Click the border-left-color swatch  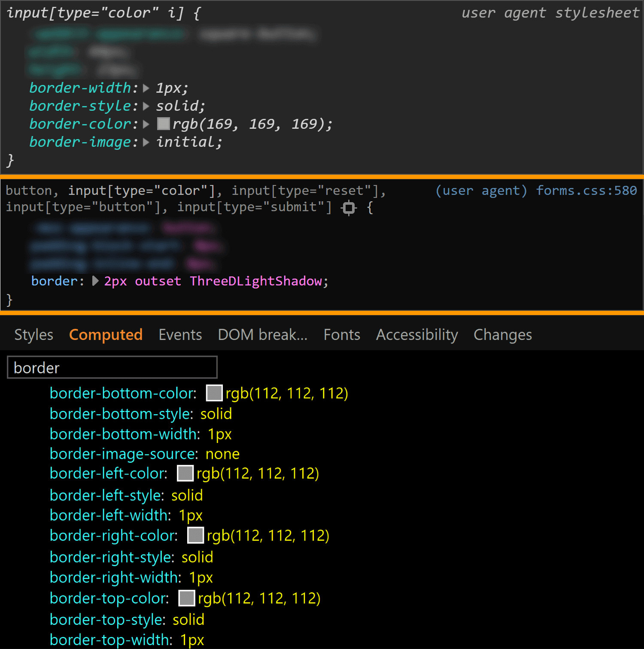(185, 473)
